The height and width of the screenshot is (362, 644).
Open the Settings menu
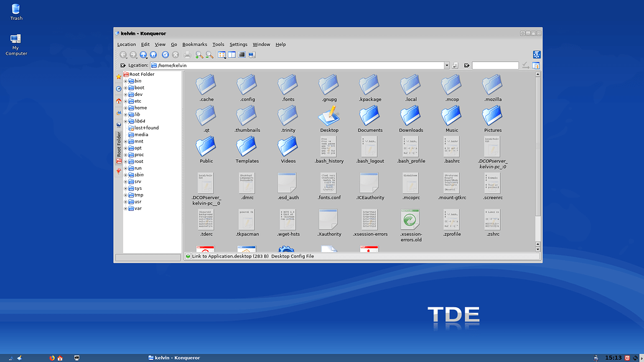238,44
